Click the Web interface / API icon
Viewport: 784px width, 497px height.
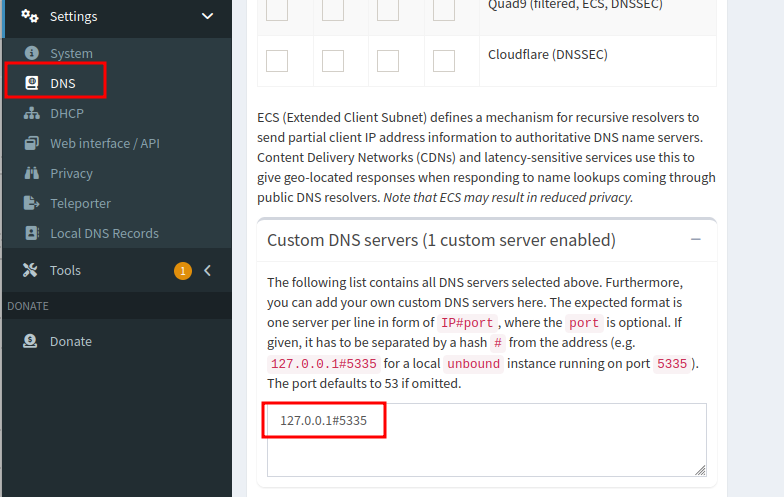31,143
